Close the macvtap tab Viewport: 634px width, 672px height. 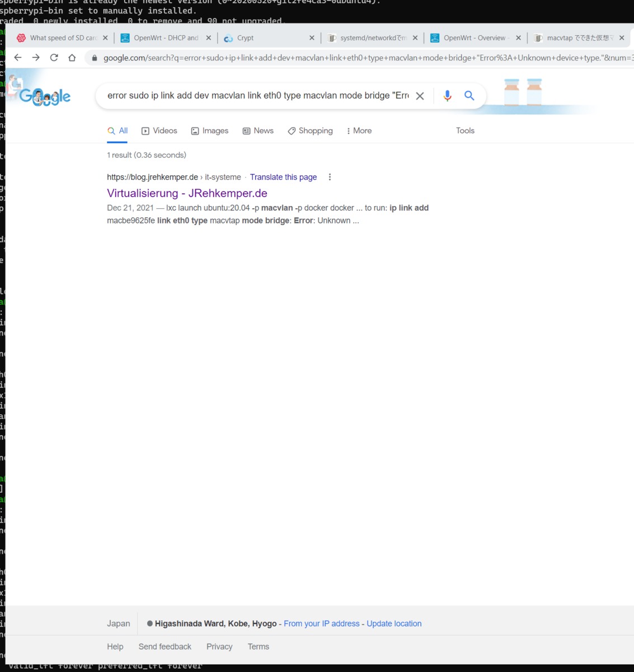622,38
